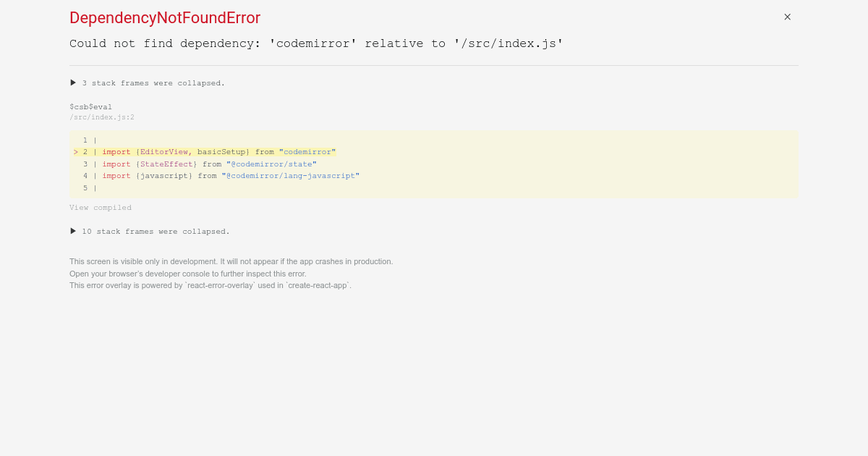Open the View compiled link
The image size is (868, 456).
101,208
